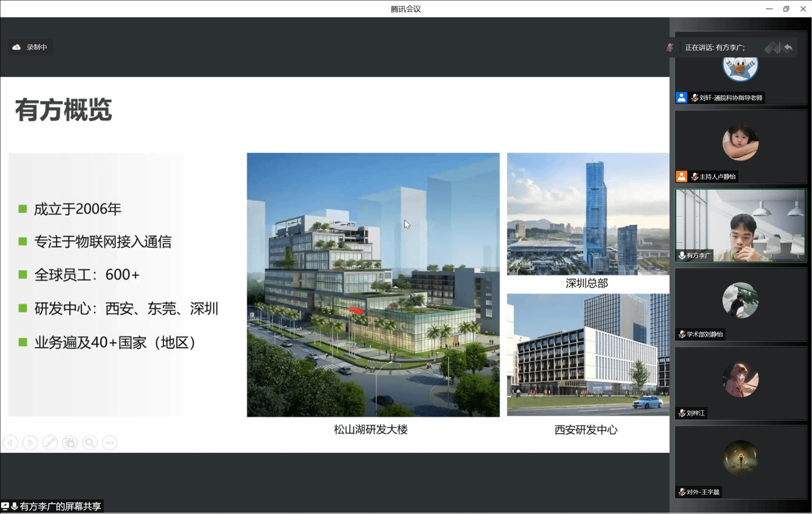Click muted mic icon beside 刘梓江

(682, 413)
